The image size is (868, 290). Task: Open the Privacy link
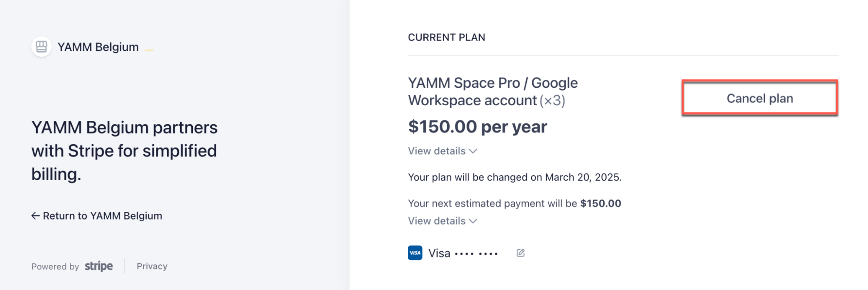(152, 266)
